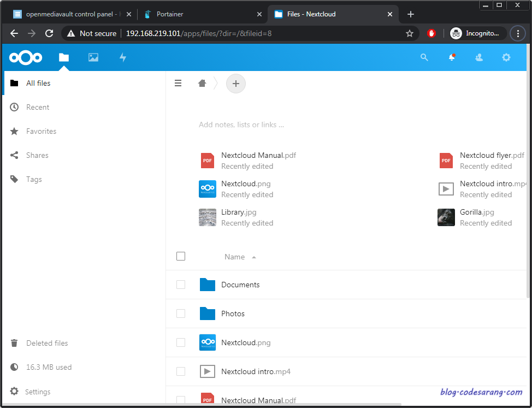Click Gorilla.jpg thumbnail image

446,217
